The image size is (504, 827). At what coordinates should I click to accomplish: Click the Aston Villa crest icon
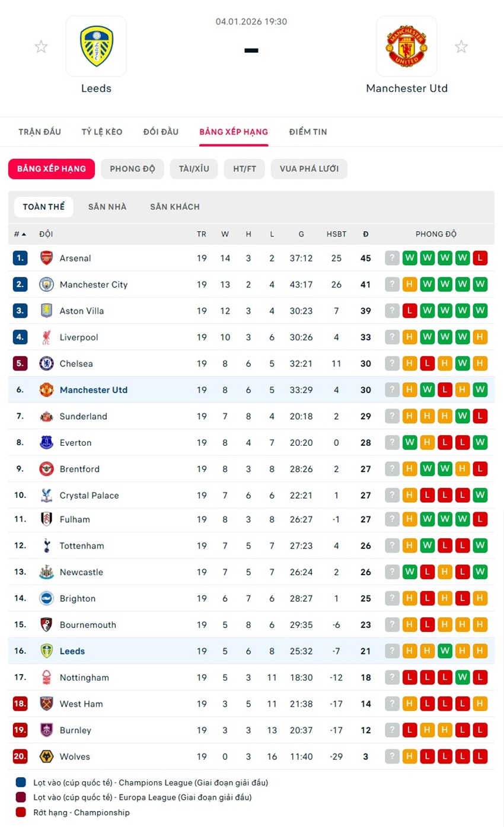click(x=46, y=311)
